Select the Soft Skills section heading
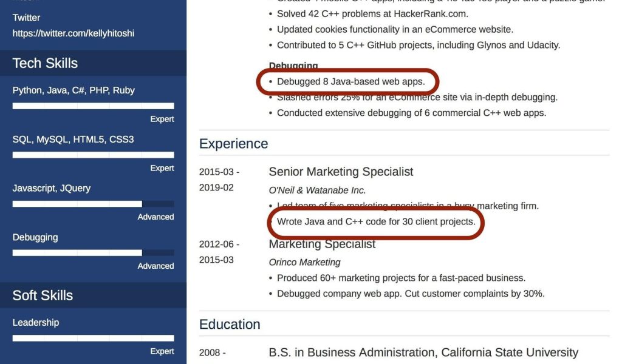The image size is (622, 364). point(43,295)
